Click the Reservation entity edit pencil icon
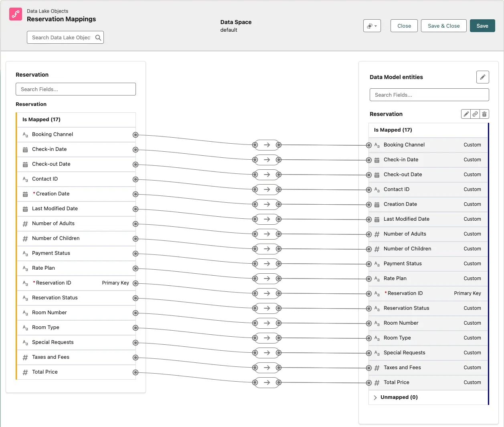The image size is (504, 427). pyautogui.click(x=466, y=114)
